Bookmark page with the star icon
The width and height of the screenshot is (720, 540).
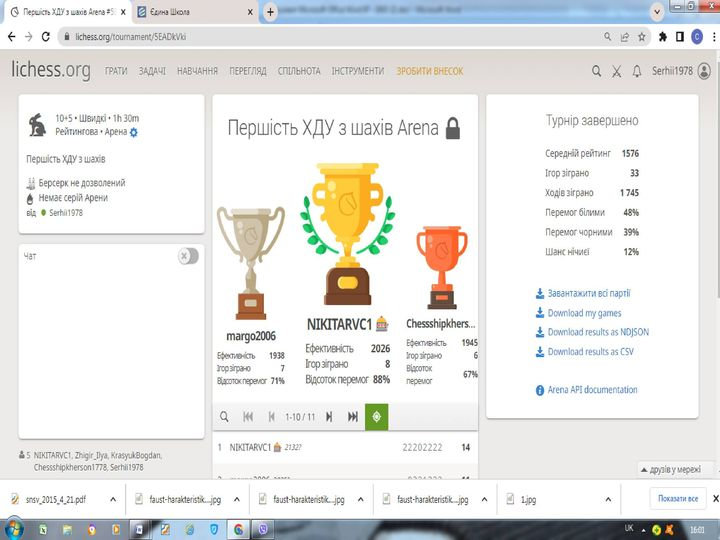pyautogui.click(x=641, y=37)
